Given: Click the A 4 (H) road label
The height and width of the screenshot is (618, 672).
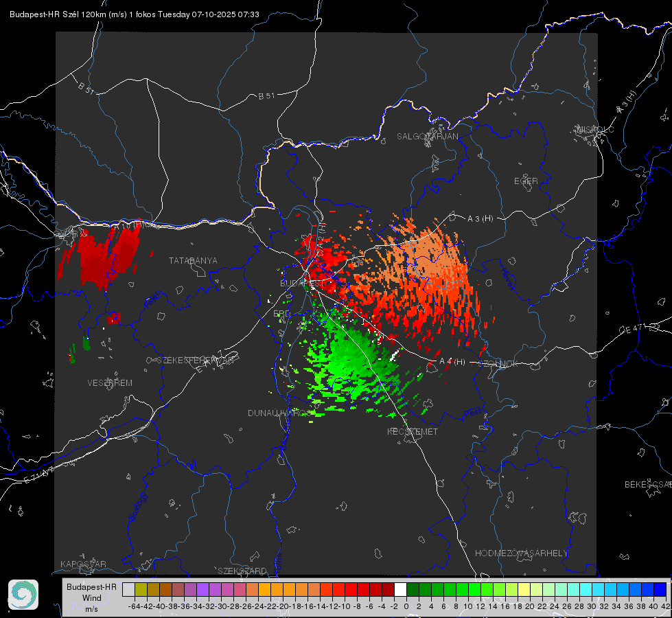Looking at the screenshot, I should pyautogui.click(x=452, y=362).
